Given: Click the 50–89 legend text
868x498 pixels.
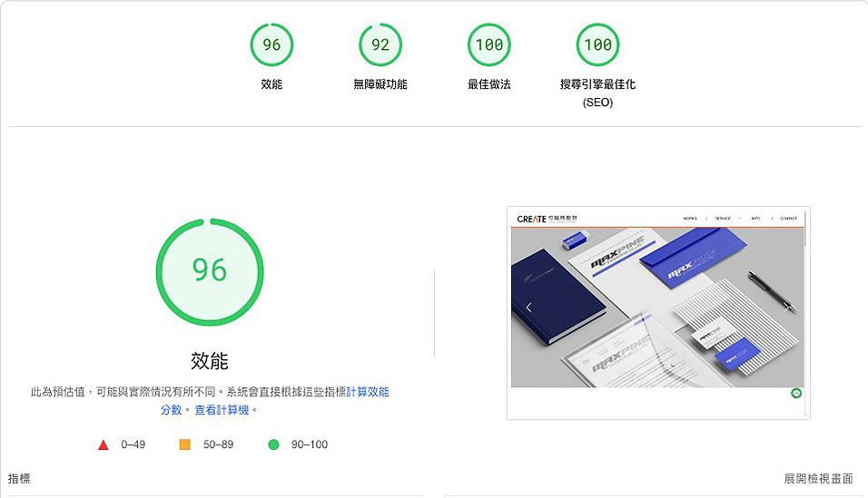Looking at the screenshot, I should [x=218, y=444].
